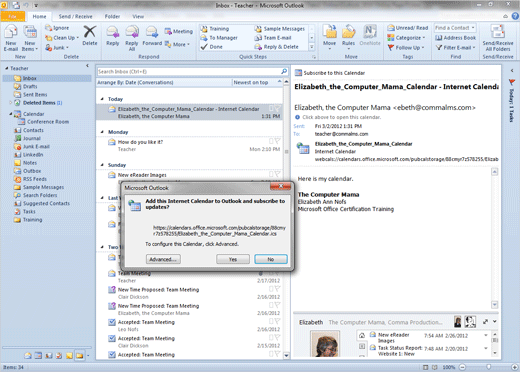Click the Find a Contact box

click(455, 28)
